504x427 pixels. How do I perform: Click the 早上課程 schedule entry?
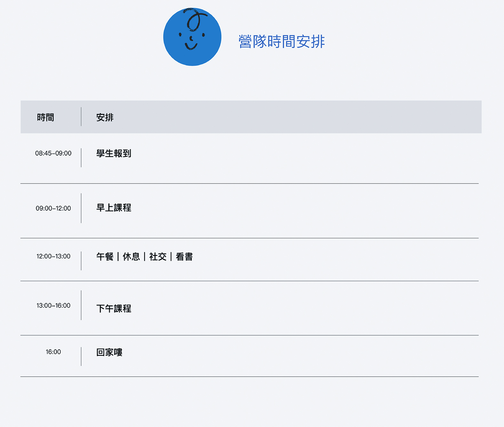tap(114, 208)
